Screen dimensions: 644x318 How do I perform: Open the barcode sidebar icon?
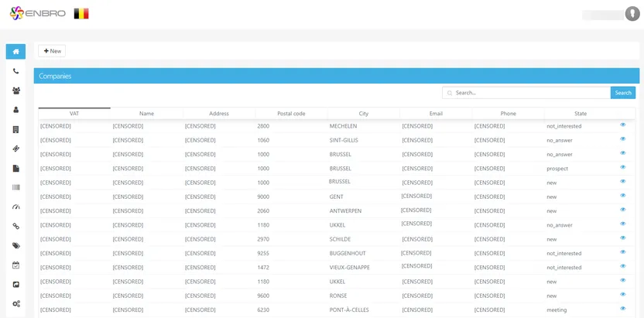coord(16,187)
